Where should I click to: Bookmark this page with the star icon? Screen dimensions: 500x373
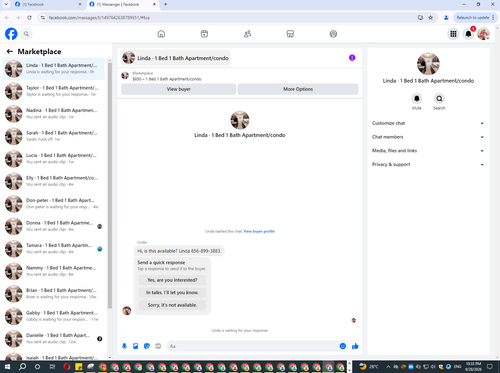431,17
